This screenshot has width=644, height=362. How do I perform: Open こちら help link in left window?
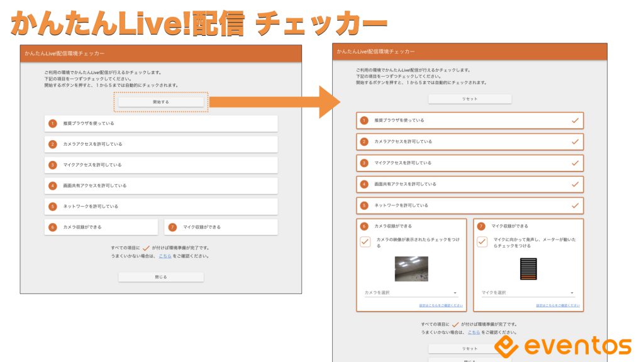pos(165,256)
